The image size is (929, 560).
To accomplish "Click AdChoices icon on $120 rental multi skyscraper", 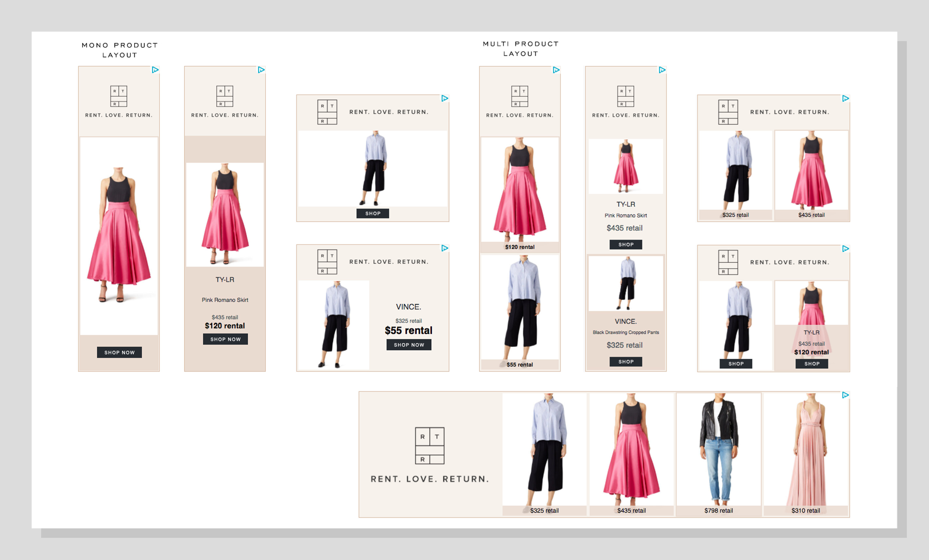I will [x=556, y=70].
